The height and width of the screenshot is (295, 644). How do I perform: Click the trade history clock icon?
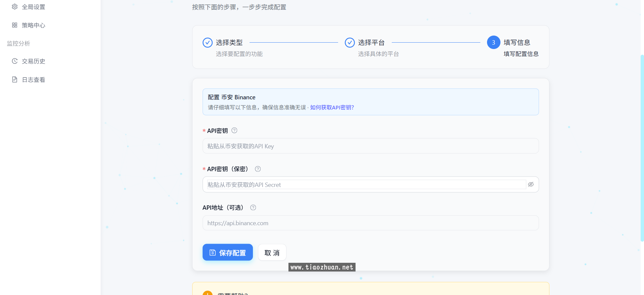(x=15, y=61)
